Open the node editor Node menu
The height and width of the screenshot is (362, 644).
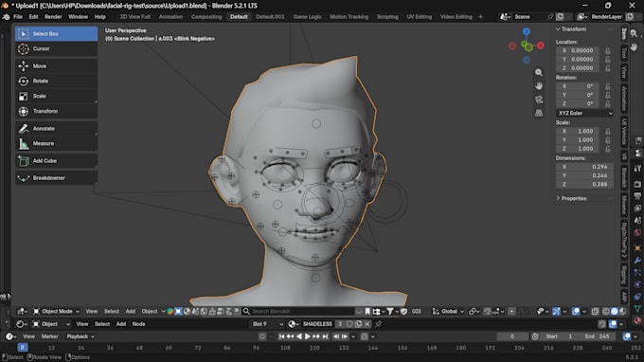[x=138, y=324]
